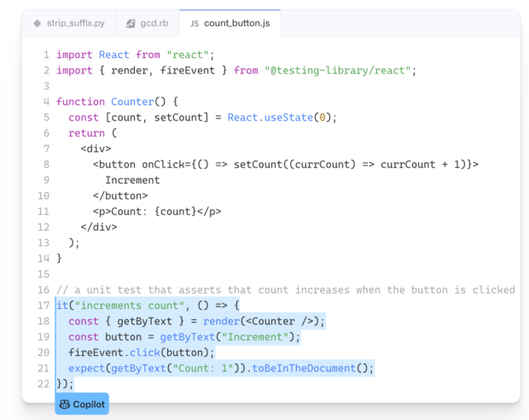Click the toBeInTheDocument call on line 21
Image resolution: width=529 pixels, height=420 pixels.
pyautogui.click(x=304, y=368)
